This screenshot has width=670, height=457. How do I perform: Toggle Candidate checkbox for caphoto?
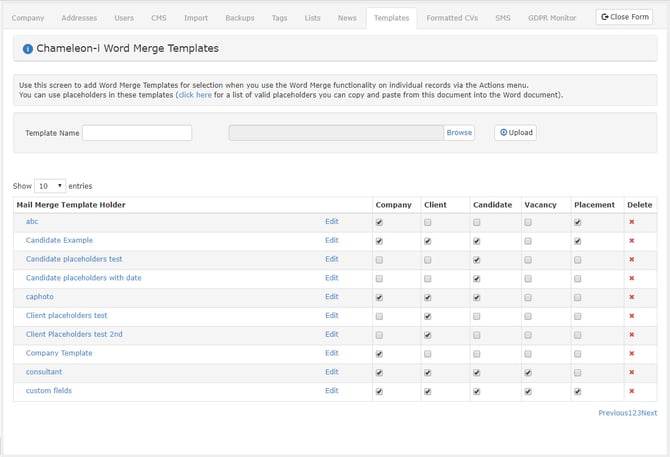(x=476, y=298)
